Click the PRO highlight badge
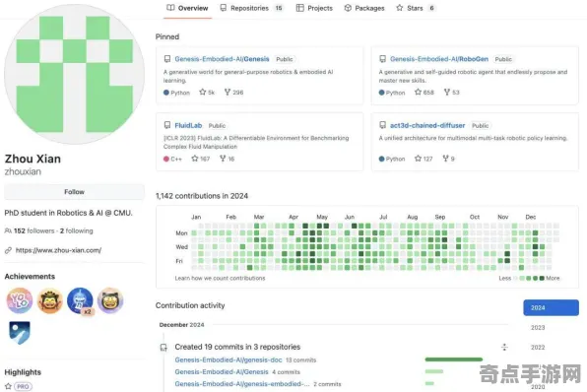Image resolution: width=587 pixels, height=392 pixels. (23, 386)
